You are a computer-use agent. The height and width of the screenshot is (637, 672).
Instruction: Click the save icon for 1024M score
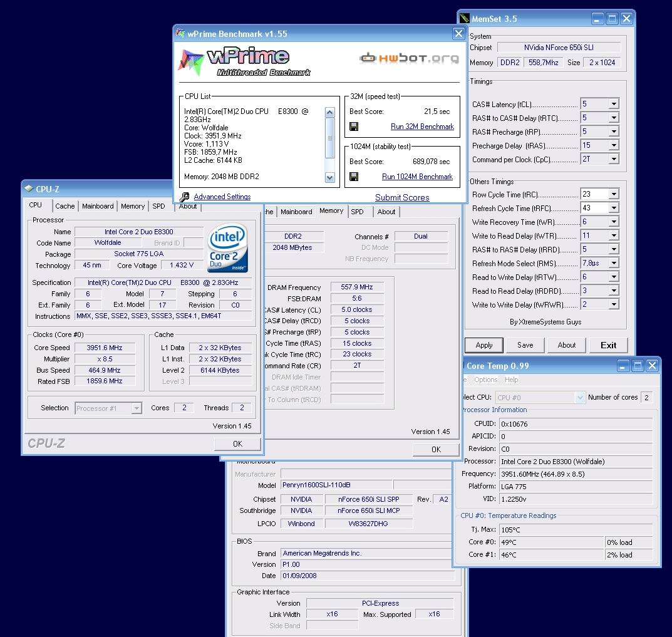coord(354,177)
